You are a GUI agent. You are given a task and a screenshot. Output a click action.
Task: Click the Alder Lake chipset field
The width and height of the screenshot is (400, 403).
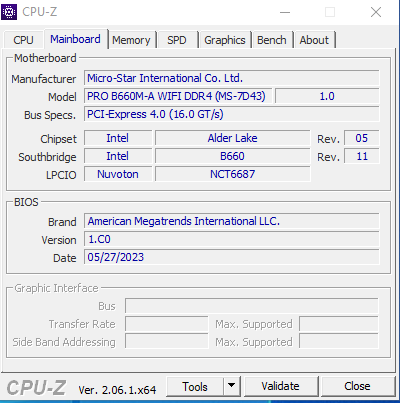click(233, 138)
